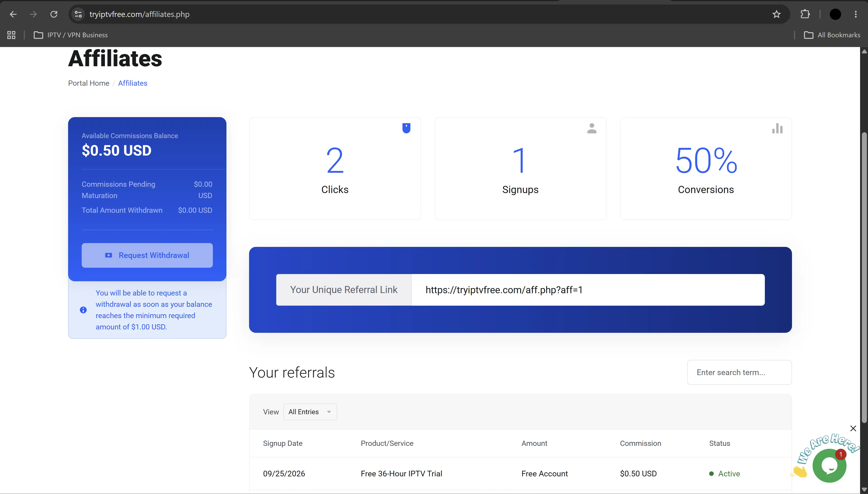This screenshot has height=494, width=868.
Task: Expand the All Entries view dropdown
Action: 310,412
